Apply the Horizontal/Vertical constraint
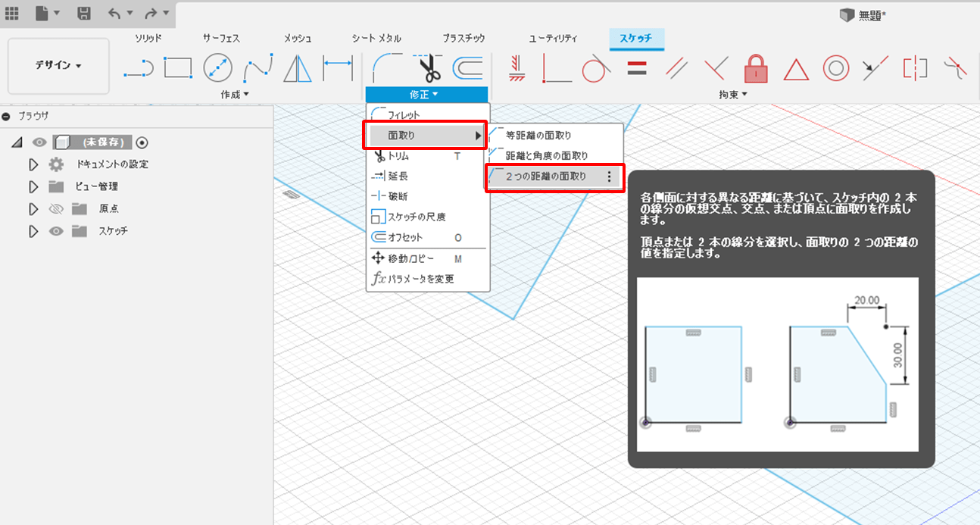Screen dimensions: 980x525 [x=517, y=69]
